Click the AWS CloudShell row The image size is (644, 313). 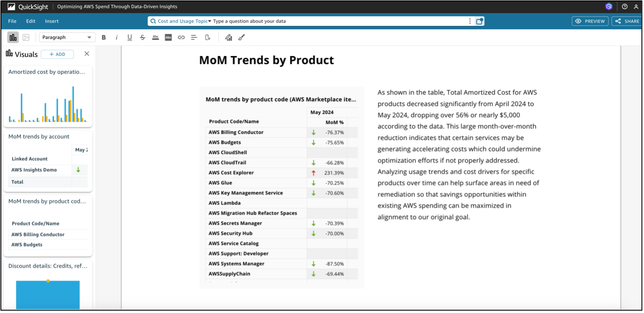[x=282, y=152]
